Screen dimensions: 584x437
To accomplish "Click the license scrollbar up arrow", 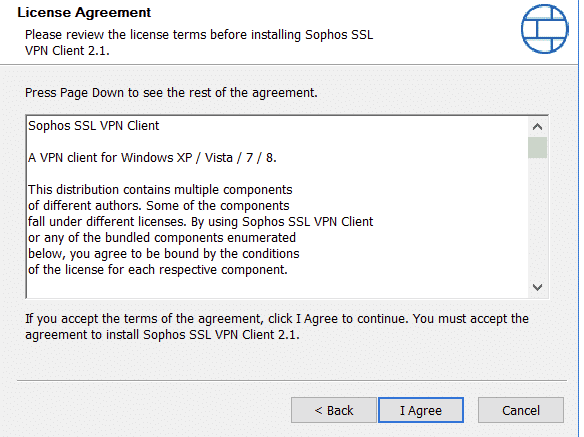I will tap(537, 127).
